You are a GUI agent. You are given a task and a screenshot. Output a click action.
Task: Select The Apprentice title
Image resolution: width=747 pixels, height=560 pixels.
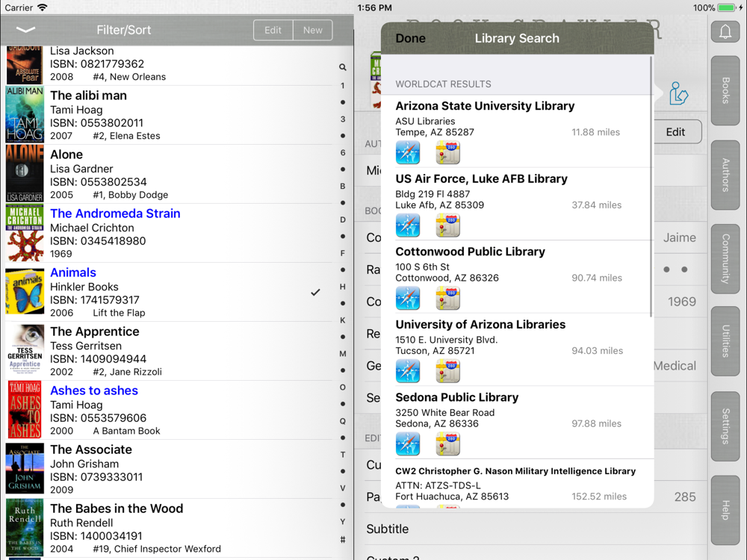click(x=95, y=332)
